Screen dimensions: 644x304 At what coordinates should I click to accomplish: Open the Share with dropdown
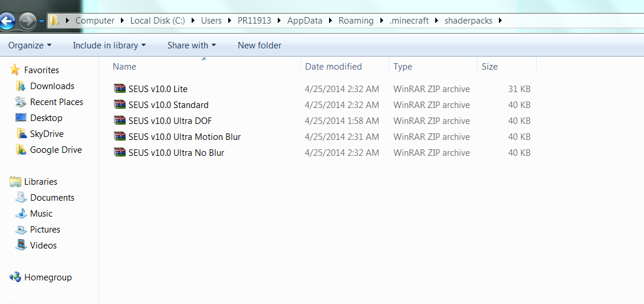tap(192, 45)
